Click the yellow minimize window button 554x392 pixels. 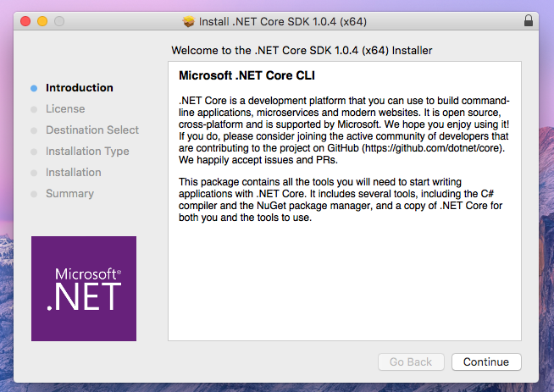(42, 20)
